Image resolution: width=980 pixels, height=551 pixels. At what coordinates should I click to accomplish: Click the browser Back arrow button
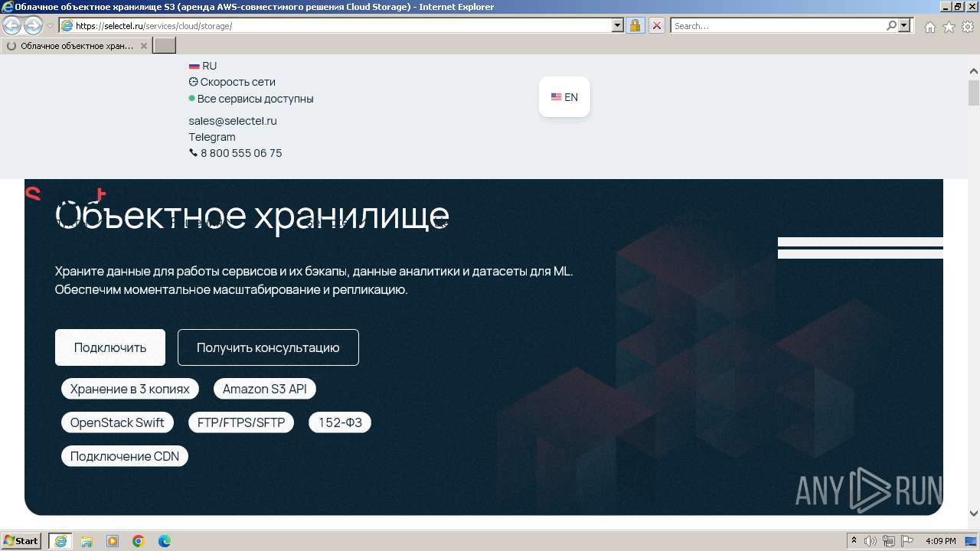[11, 25]
